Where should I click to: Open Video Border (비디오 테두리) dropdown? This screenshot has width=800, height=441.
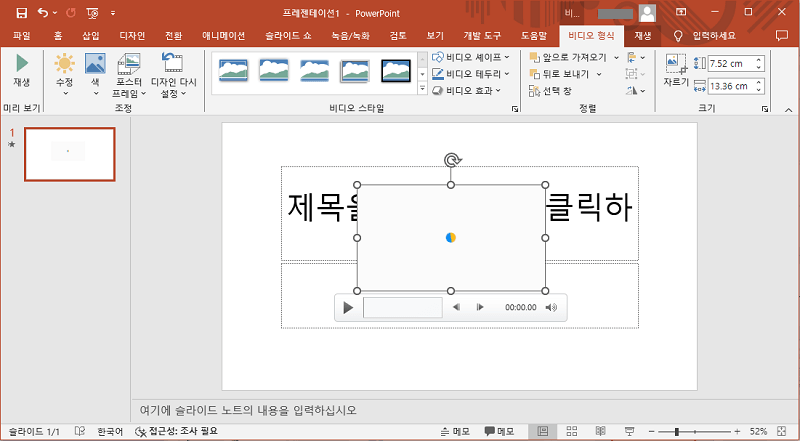[x=470, y=74]
